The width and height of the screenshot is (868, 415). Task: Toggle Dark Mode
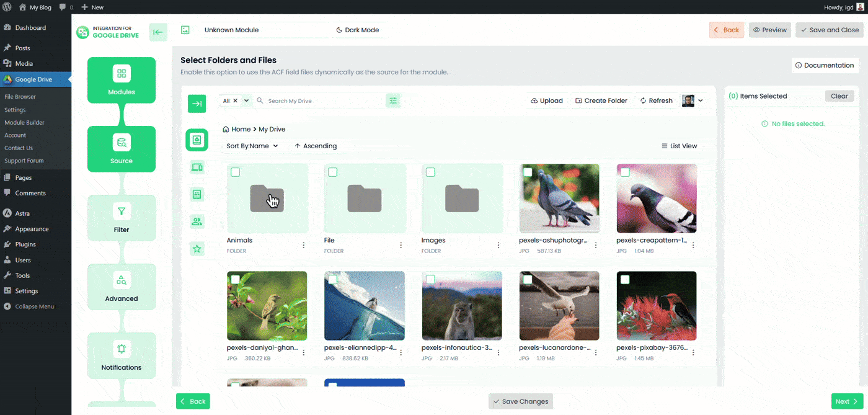pyautogui.click(x=357, y=30)
